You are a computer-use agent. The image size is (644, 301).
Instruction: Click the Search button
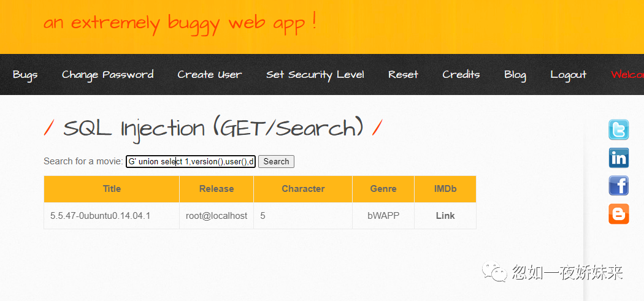coord(276,161)
